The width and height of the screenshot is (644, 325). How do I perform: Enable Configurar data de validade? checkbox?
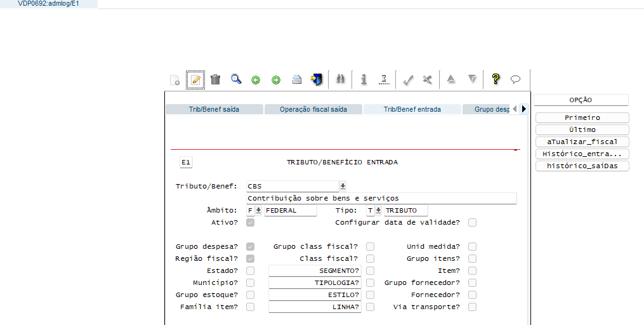point(472,222)
